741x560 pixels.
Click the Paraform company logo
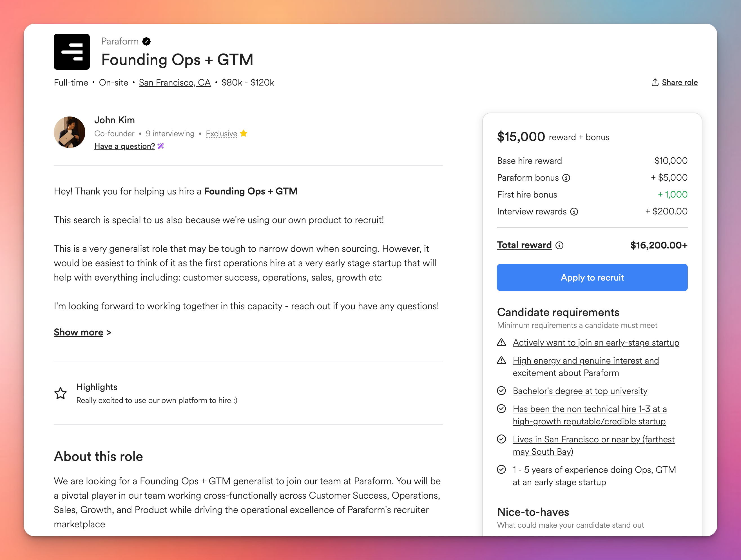pos(72,52)
